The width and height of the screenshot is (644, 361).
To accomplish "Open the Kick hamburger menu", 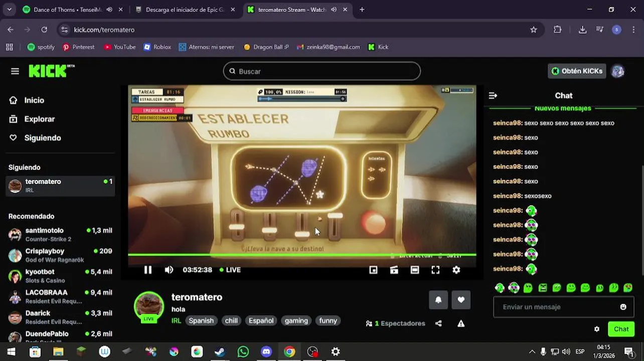I will pos(15,71).
